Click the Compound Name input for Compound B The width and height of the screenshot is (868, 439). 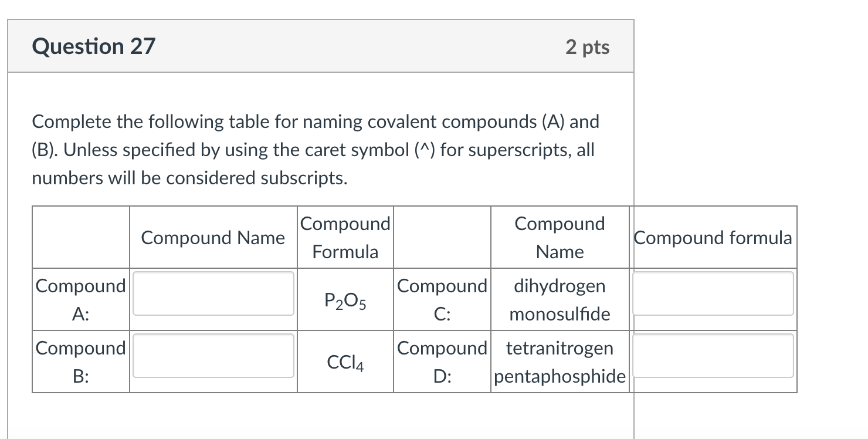click(x=212, y=356)
